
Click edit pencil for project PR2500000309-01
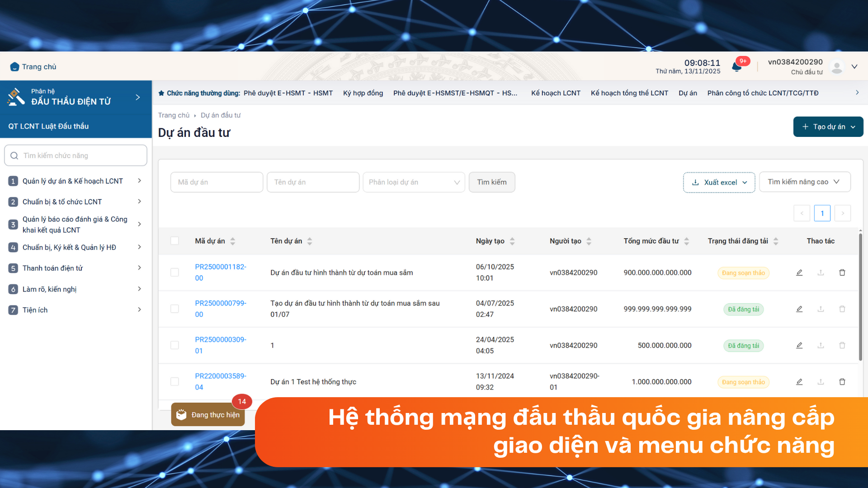[x=799, y=345]
